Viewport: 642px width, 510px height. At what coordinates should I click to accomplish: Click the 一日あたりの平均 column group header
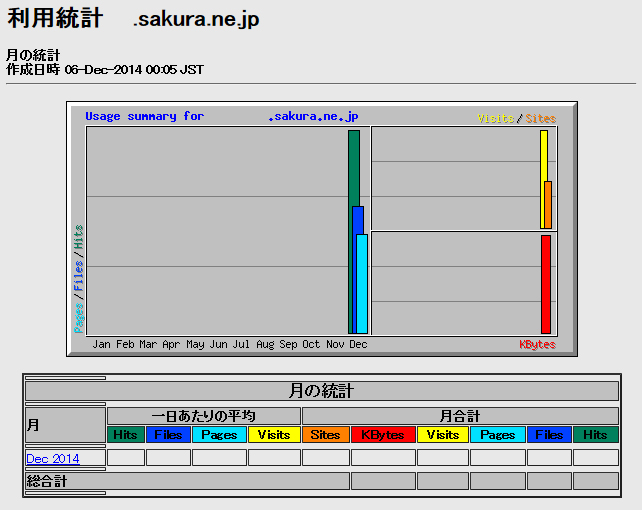point(203,415)
